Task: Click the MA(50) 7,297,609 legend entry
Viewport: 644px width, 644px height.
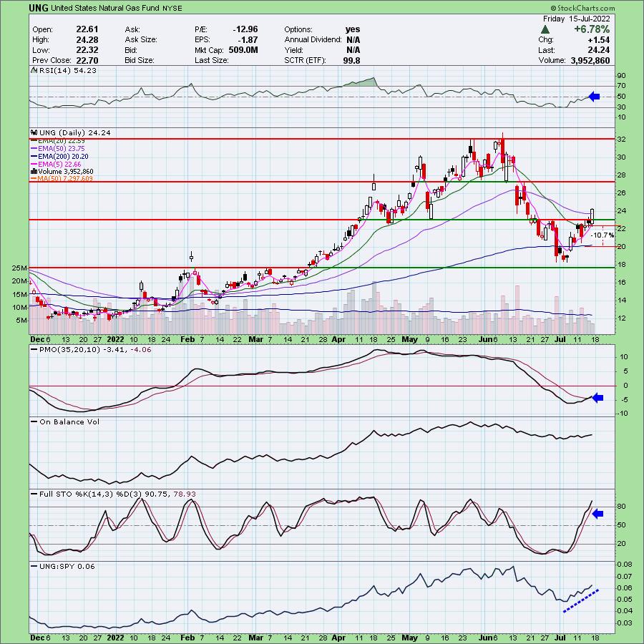Action: point(65,179)
